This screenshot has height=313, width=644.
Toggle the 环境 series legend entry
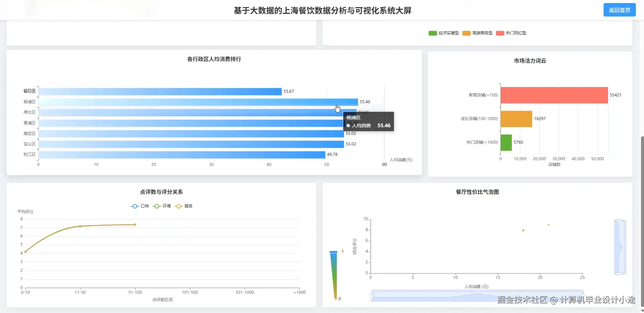tap(162, 206)
